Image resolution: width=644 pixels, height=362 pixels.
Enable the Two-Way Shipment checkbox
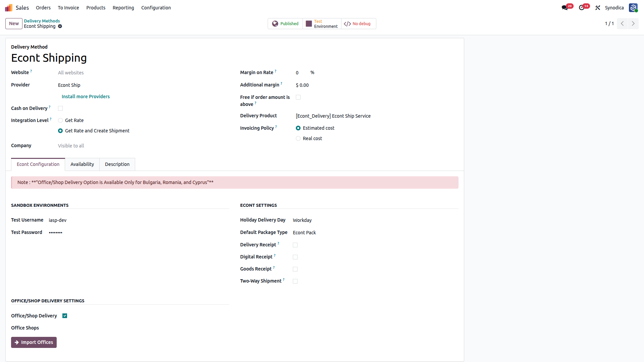295,281
